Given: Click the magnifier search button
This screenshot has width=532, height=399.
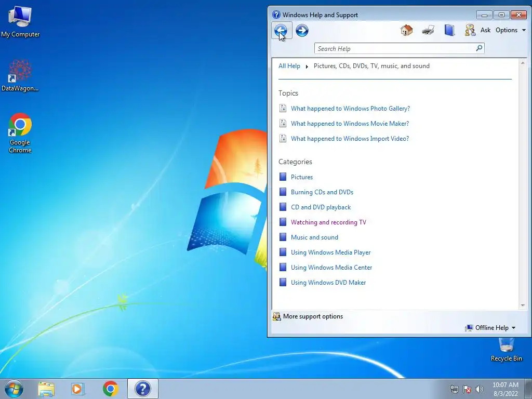Looking at the screenshot, I should coord(479,48).
